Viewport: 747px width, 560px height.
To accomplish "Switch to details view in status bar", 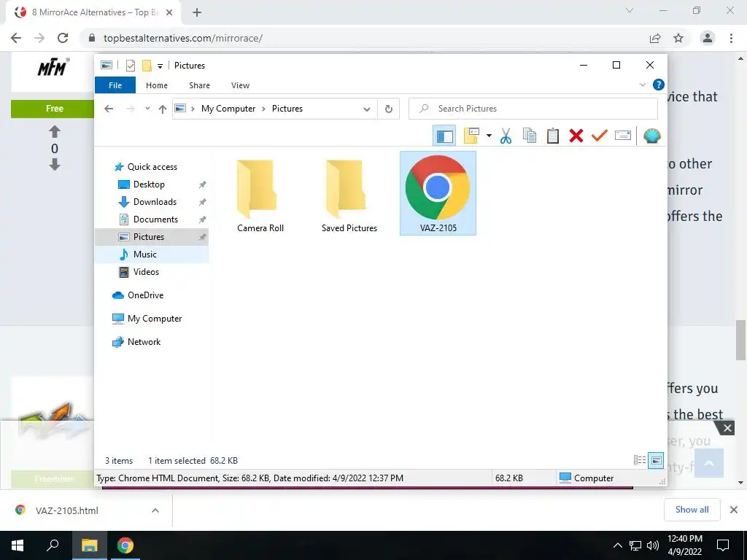I will pos(639,460).
